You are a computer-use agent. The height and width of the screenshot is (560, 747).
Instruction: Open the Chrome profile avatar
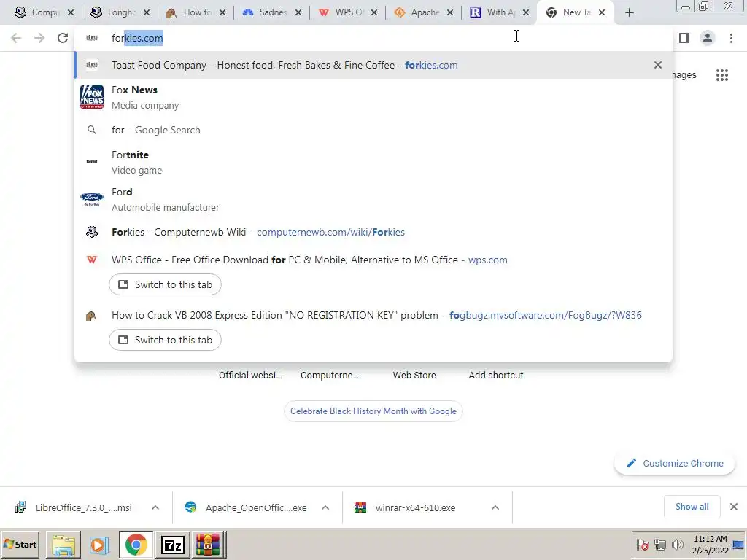coord(708,38)
